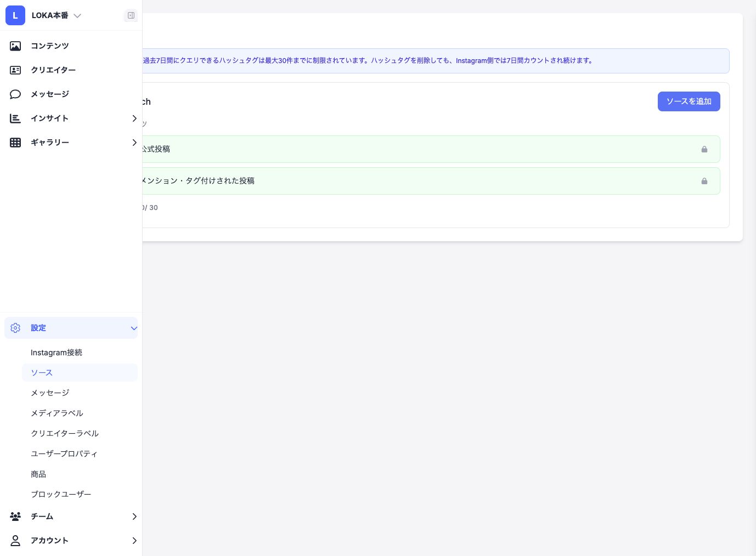Click the メッセージ speech bubble icon

pos(15,94)
